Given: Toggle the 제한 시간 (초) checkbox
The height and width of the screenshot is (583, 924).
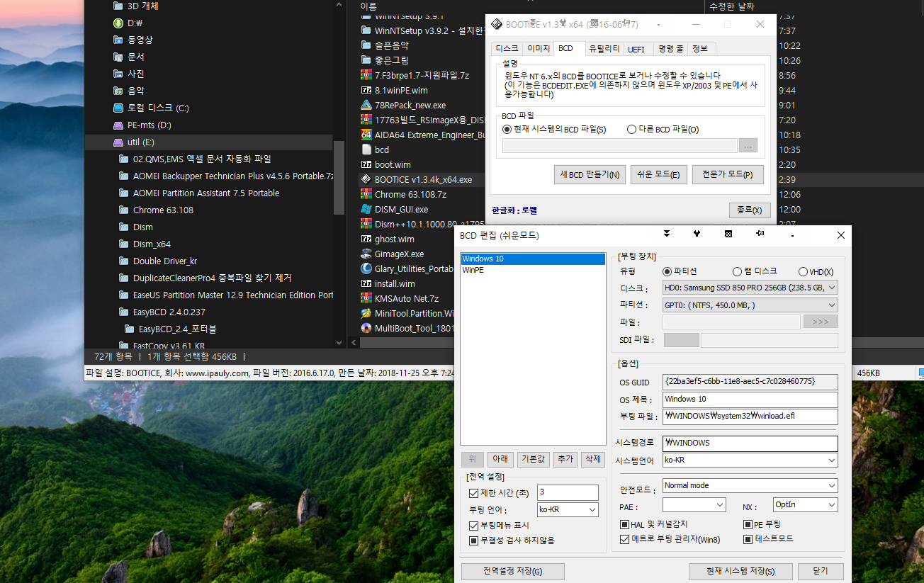Looking at the screenshot, I should [473, 493].
